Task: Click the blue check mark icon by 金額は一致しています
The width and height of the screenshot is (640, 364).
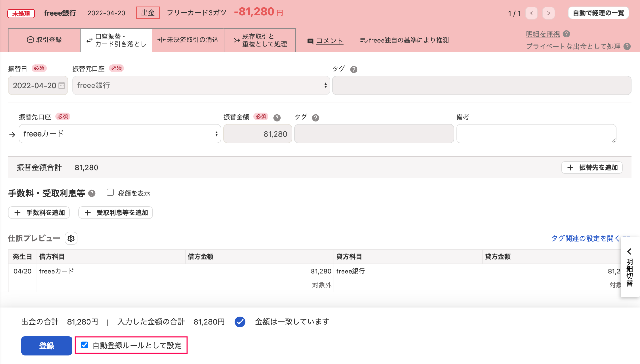Action: point(240,322)
